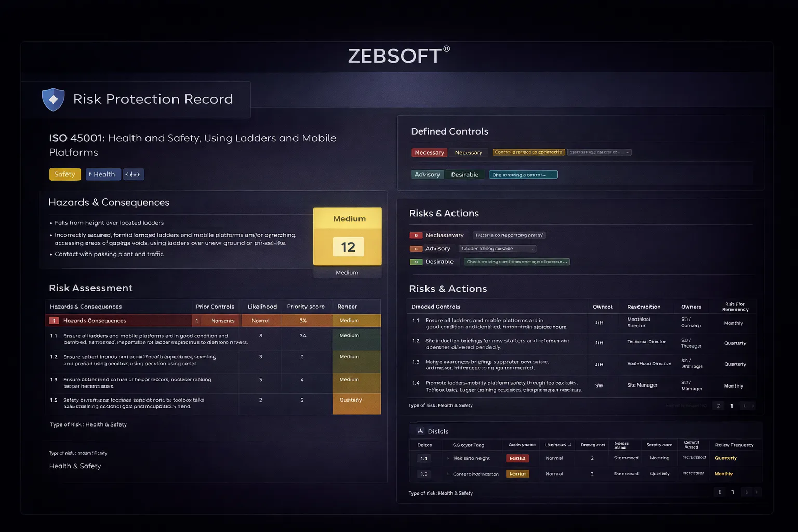This screenshot has height=532, width=798.
Task: Click the Owners column header in Risks & Actions
Action: tap(691, 307)
